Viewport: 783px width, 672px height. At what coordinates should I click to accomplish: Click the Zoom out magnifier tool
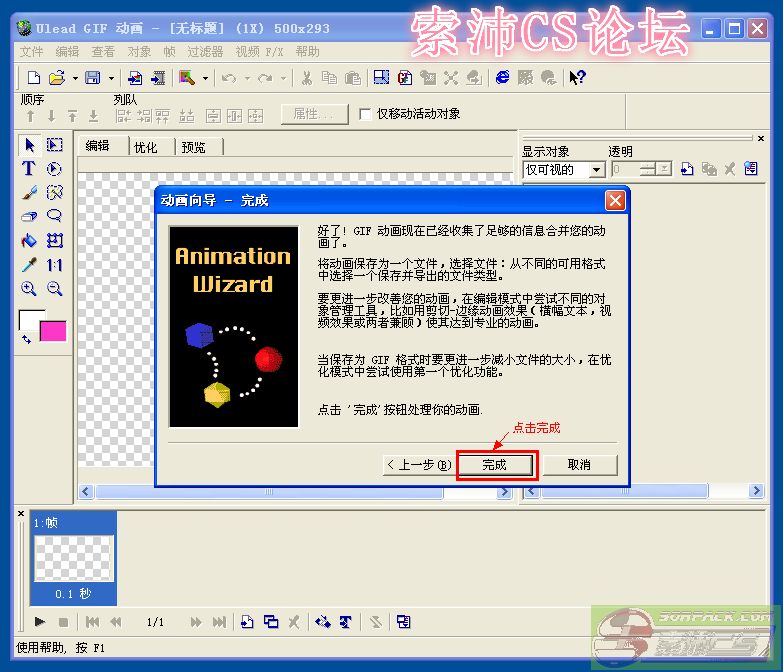point(54,289)
